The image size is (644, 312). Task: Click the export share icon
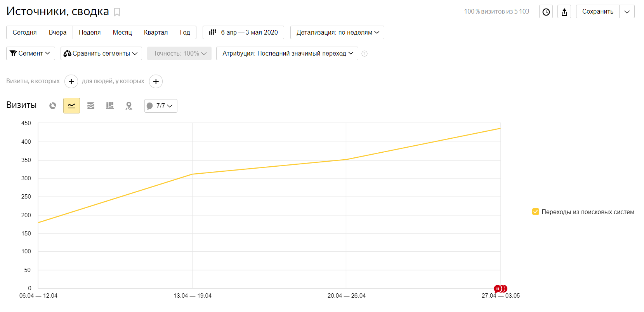pyautogui.click(x=564, y=12)
